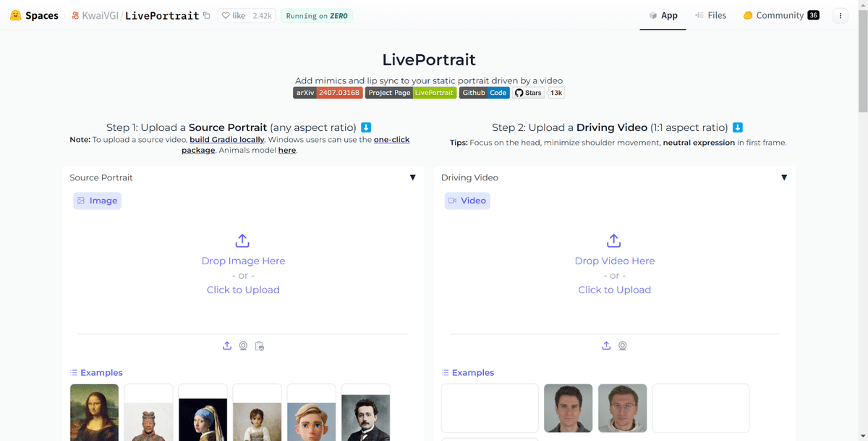This screenshot has height=441, width=868.
Task: Select the upload file icon under Source Portrait
Action: pos(226,345)
